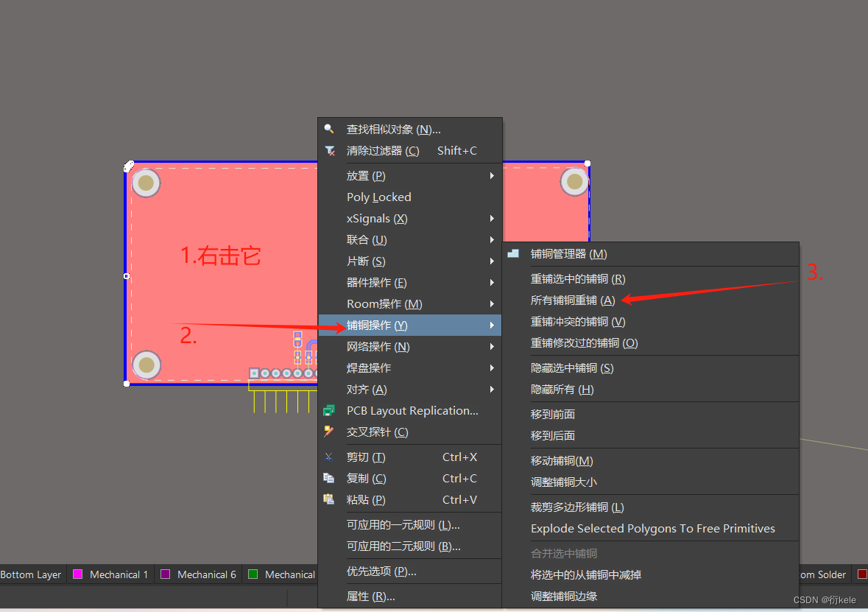This screenshot has height=612, width=868.
Task: Switch to Mechanical 1 layer tab
Action: coord(111,574)
